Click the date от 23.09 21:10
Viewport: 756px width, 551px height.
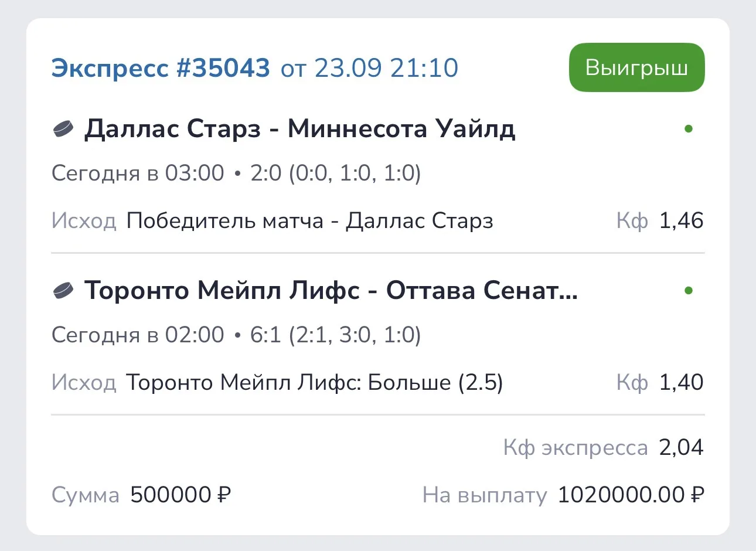(370, 68)
